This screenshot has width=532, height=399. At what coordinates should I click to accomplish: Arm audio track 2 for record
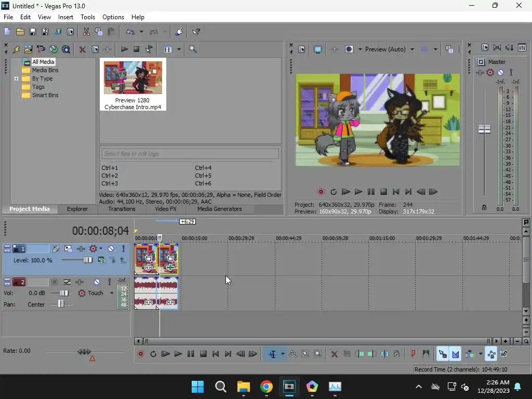(x=54, y=282)
